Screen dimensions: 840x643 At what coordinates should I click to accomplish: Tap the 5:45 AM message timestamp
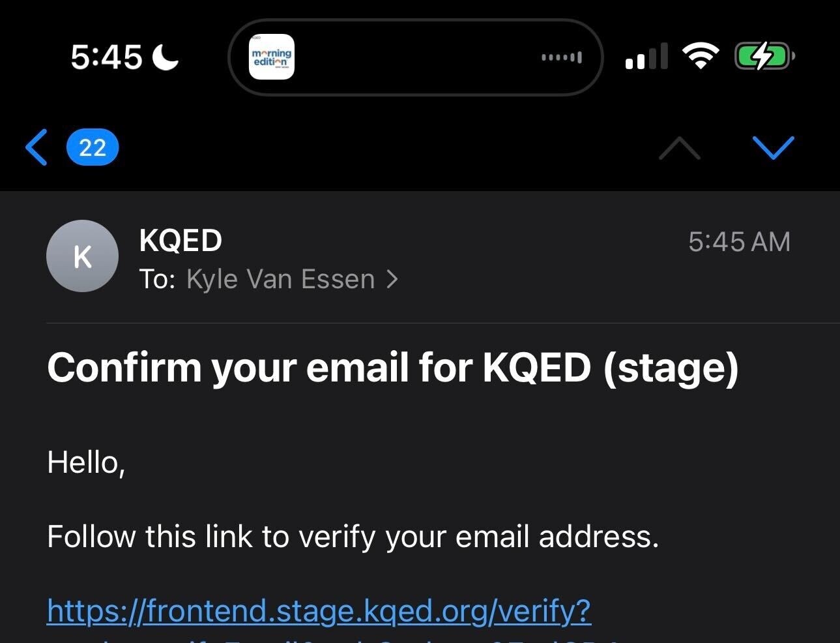[739, 242]
